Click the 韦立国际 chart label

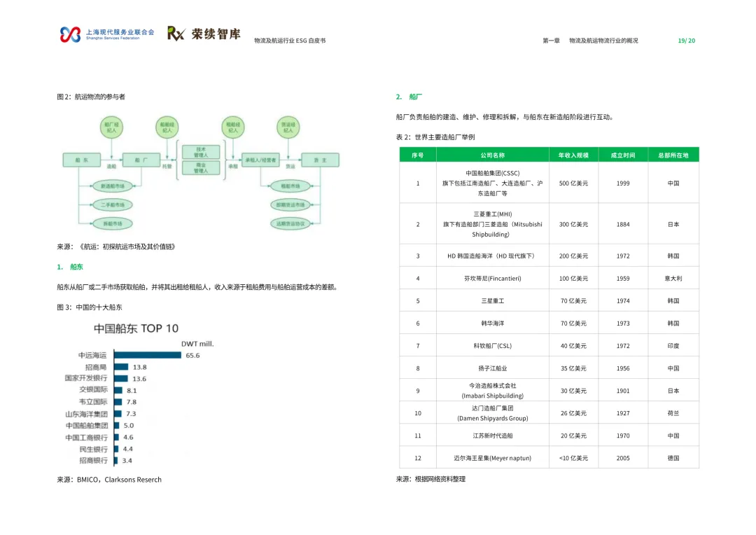click(x=93, y=402)
